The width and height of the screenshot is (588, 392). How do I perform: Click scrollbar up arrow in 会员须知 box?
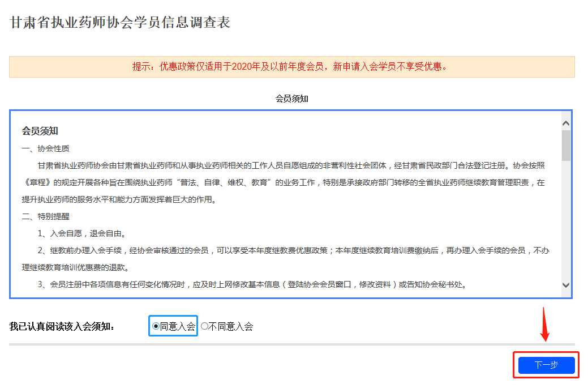click(566, 123)
